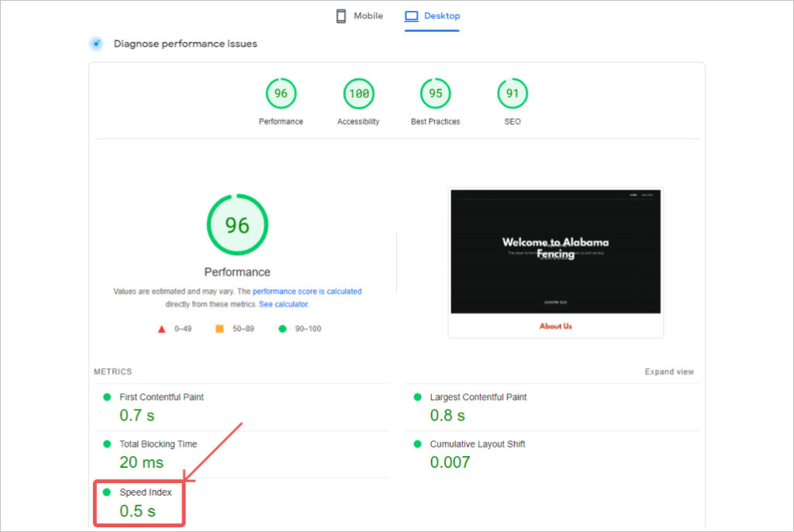Click the Diagnose performance issues icon
Image resolution: width=794 pixels, height=532 pixels.
pos(96,43)
